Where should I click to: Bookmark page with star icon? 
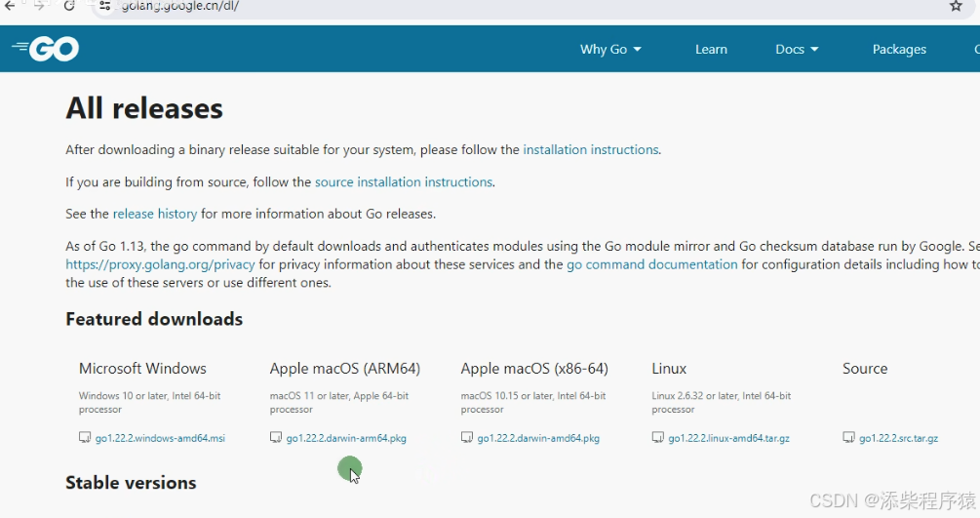click(x=956, y=6)
